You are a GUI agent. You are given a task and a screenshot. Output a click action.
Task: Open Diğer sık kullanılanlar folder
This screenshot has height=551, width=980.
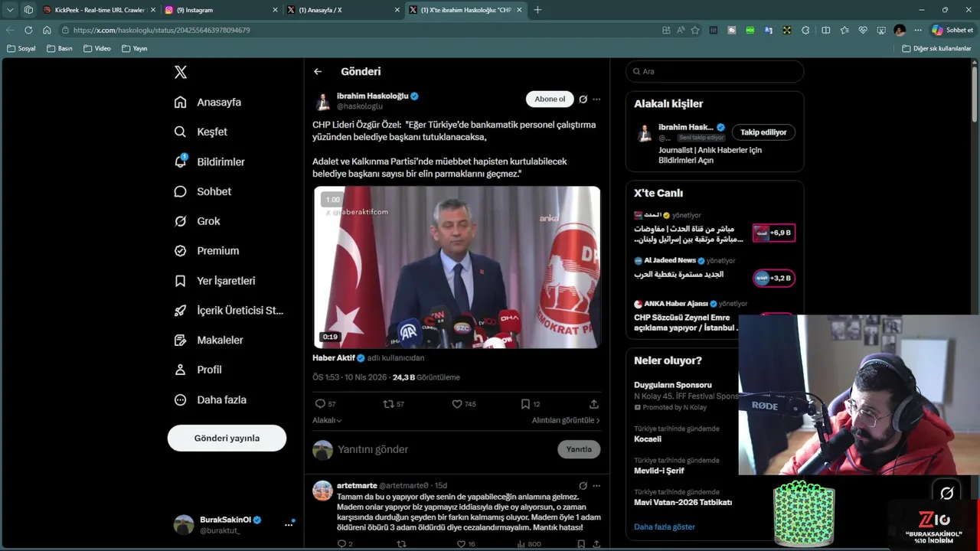pyautogui.click(x=936, y=48)
